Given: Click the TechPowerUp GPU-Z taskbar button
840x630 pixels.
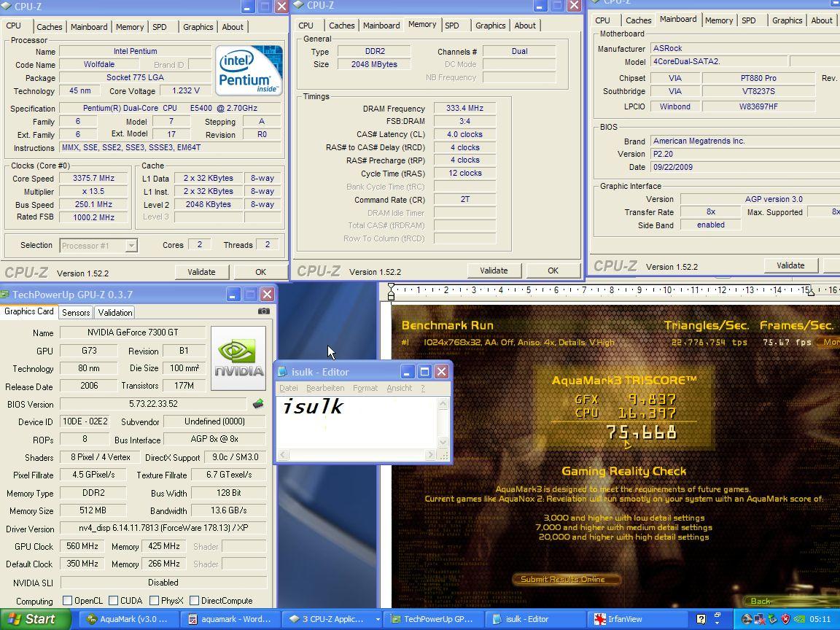Looking at the screenshot, I should 434,619.
